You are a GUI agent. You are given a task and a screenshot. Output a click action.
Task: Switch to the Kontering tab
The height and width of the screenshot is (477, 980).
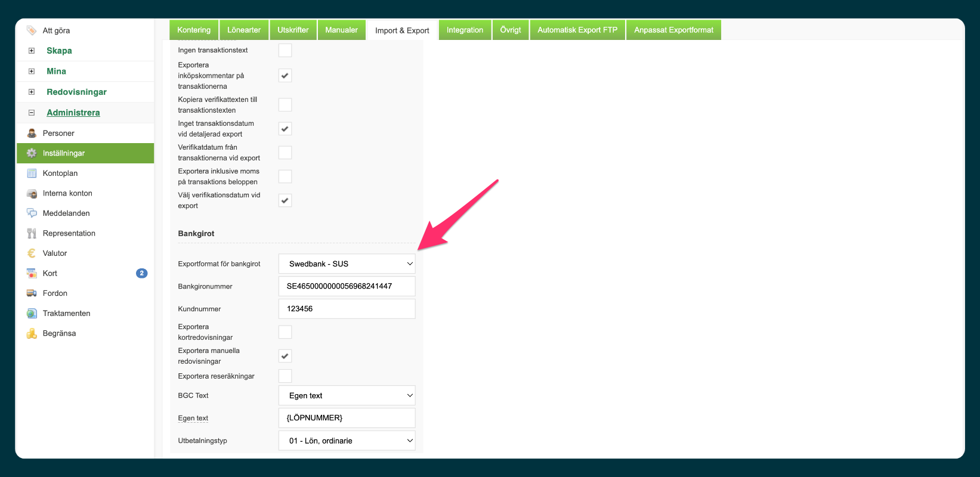click(194, 30)
